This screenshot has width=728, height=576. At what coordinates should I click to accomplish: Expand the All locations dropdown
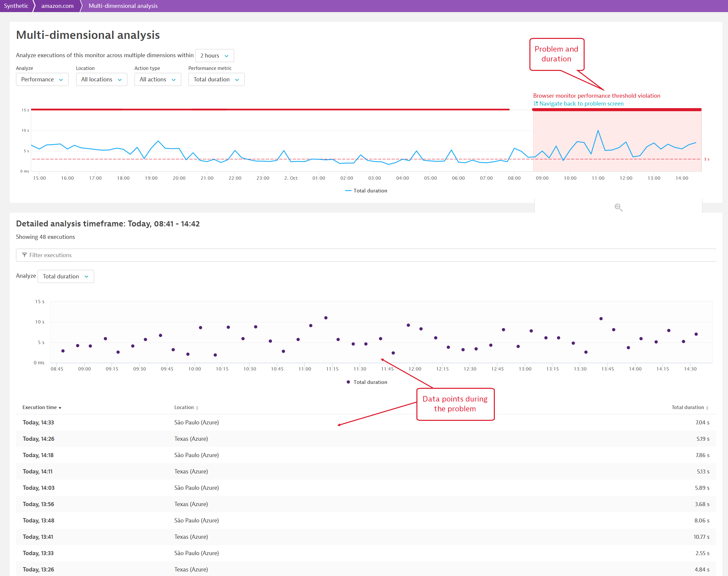pyautogui.click(x=102, y=79)
